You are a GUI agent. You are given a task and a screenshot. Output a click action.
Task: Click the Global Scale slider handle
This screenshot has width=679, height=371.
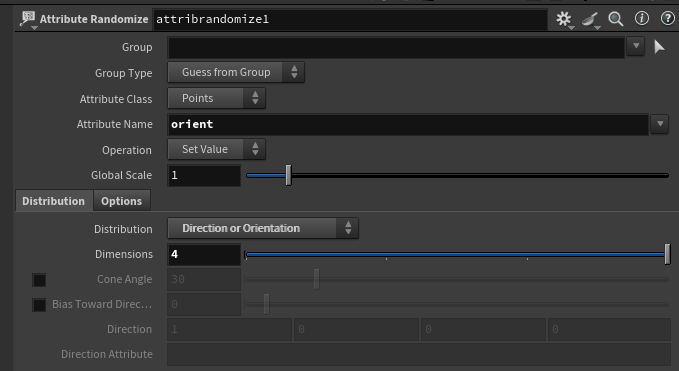pos(288,175)
